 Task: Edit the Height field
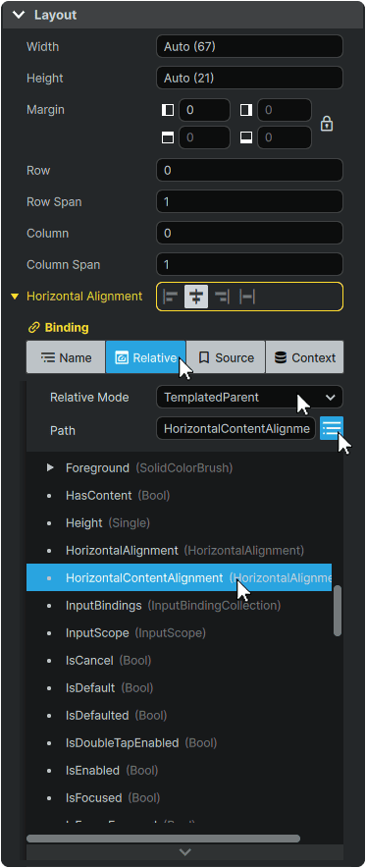(249, 78)
